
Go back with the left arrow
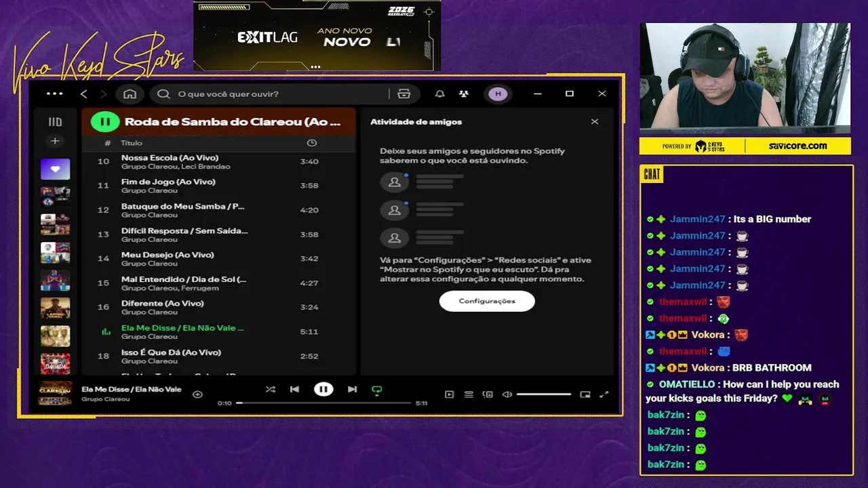(84, 94)
